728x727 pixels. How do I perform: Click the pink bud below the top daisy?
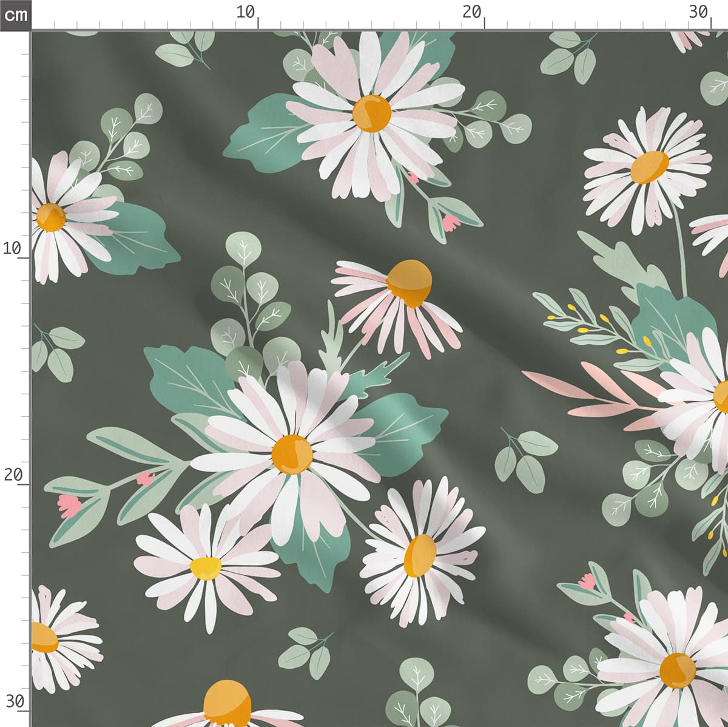pyautogui.click(x=450, y=223)
